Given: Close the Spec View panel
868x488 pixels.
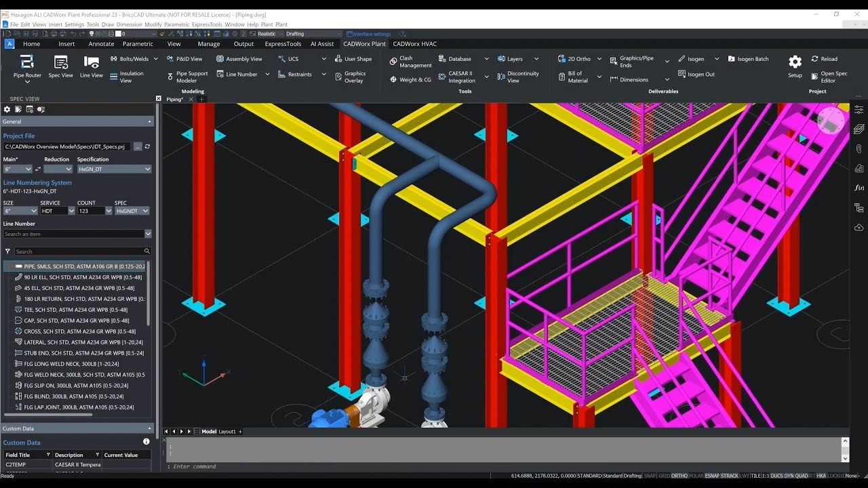Looking at the screenshot, I should coord(158,98).
